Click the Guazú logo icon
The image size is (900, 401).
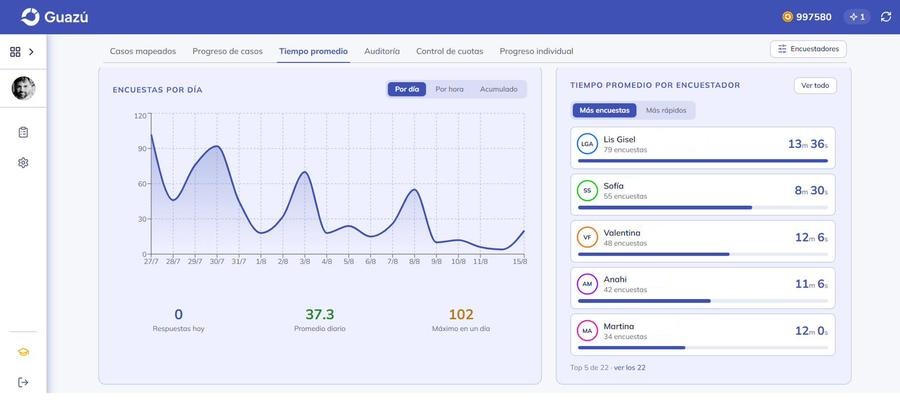click(30, 17)
